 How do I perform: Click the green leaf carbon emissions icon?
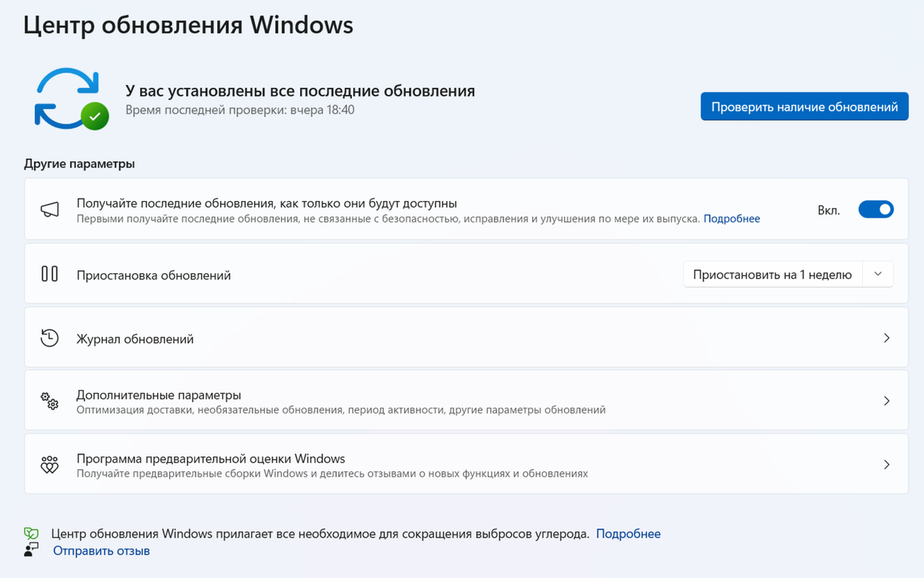pos(31,533)
